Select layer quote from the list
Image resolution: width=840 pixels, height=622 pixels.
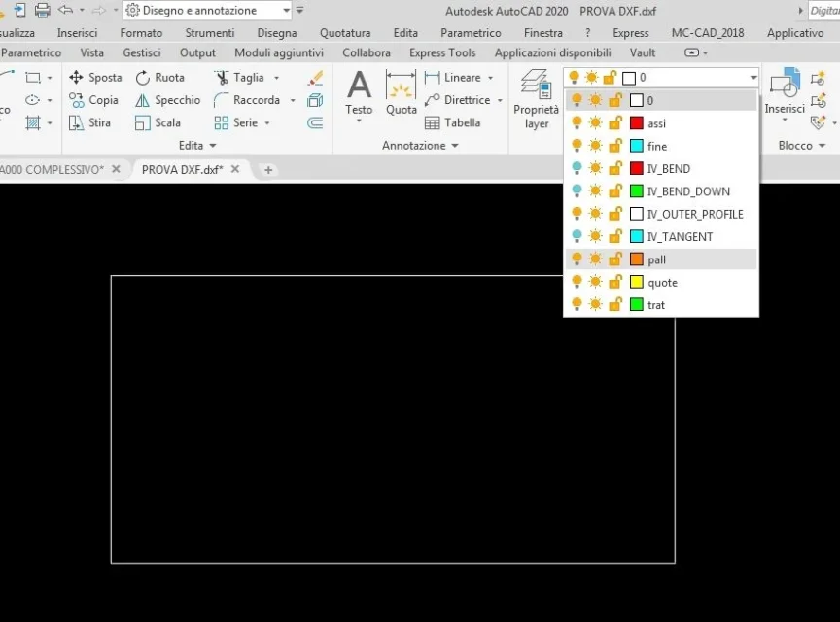(661, 283)
